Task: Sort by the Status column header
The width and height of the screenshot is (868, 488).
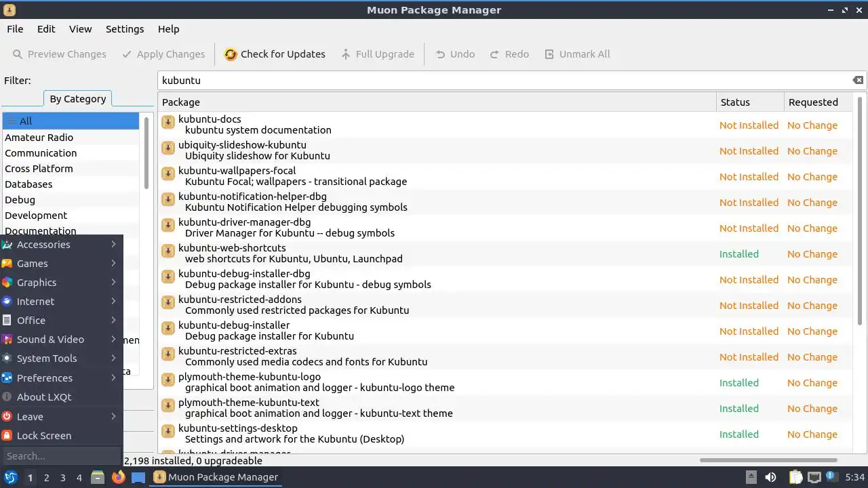Action: [750, 102]
